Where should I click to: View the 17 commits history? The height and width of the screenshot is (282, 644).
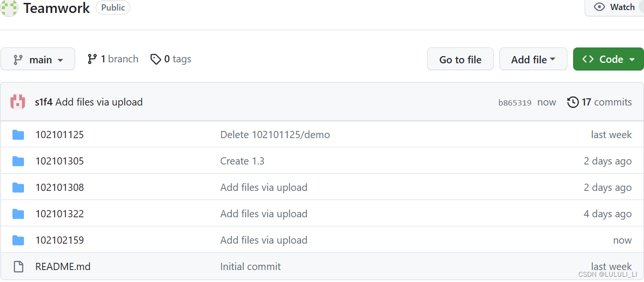(x=599, y=102)
